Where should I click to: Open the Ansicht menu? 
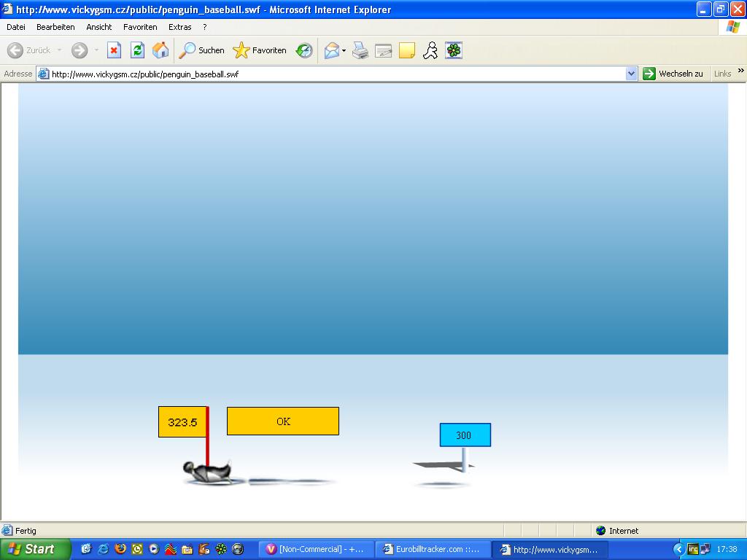click(99, 27)
